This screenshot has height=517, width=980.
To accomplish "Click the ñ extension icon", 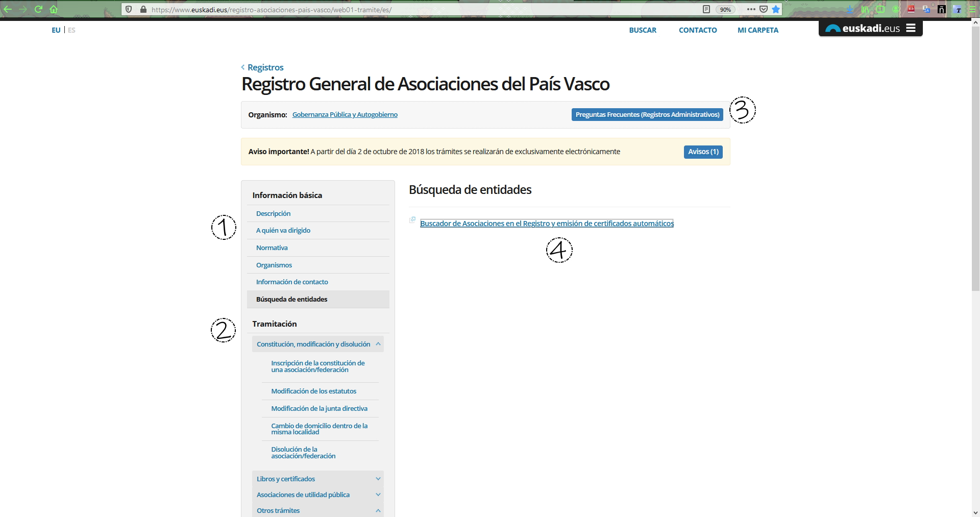I will (942, 9).
